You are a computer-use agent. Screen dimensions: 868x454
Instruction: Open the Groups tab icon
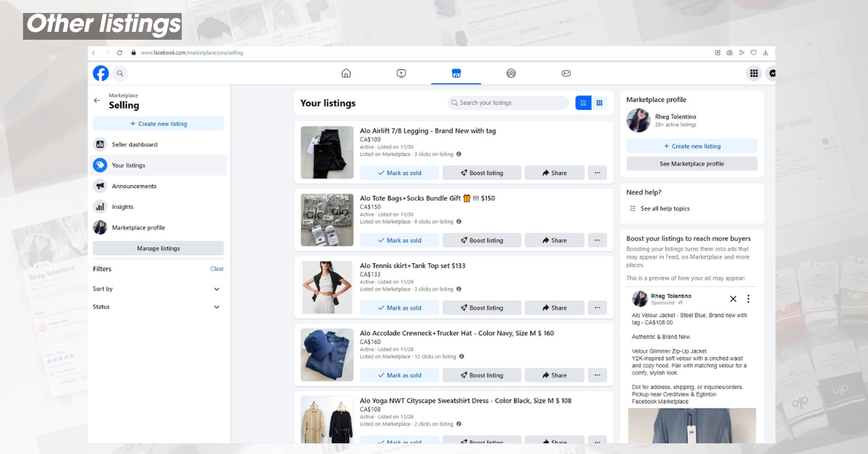point(511,73)
